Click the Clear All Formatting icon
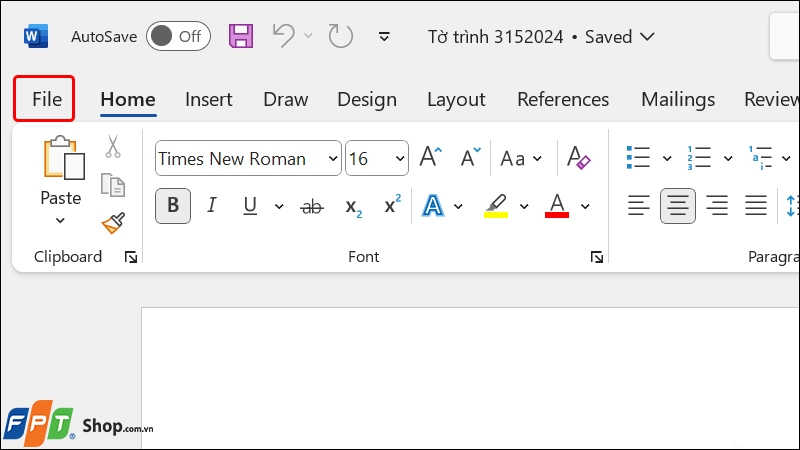This screenshot has width=800, height=450. click(579, 158)
